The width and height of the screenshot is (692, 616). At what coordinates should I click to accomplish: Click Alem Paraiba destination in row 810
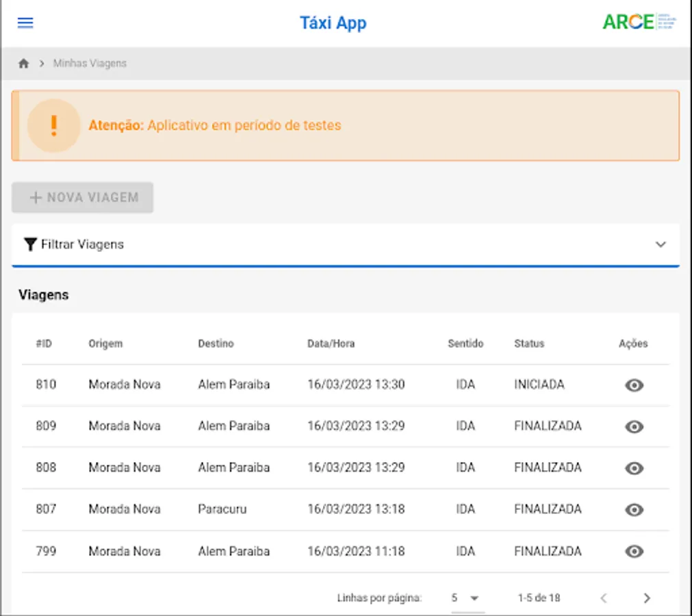[233, 385]
